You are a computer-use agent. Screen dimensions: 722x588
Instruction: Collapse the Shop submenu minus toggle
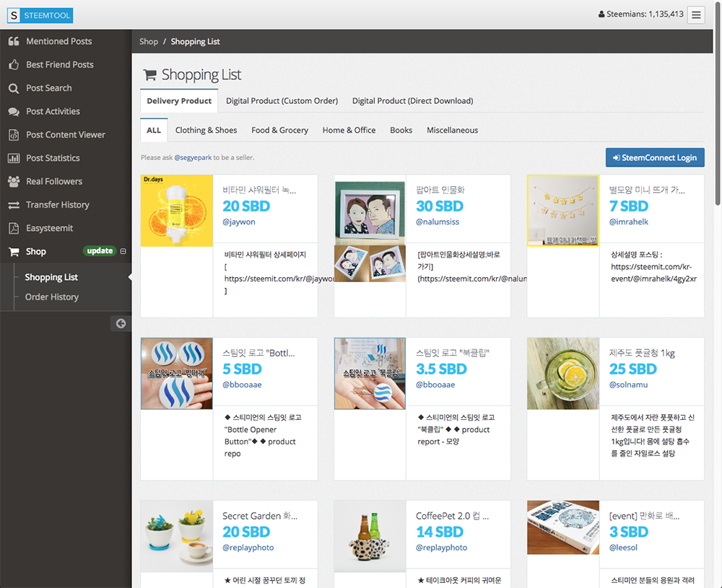click(x=123, y=251)
